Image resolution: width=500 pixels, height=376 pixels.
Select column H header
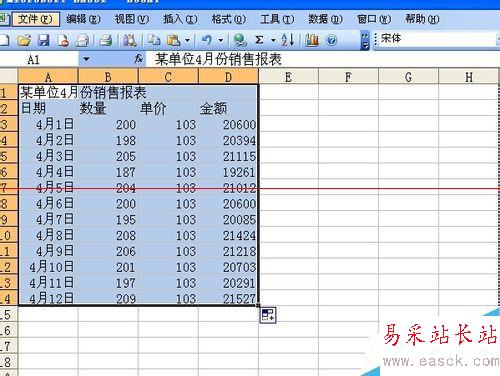[x=468, y=77]
